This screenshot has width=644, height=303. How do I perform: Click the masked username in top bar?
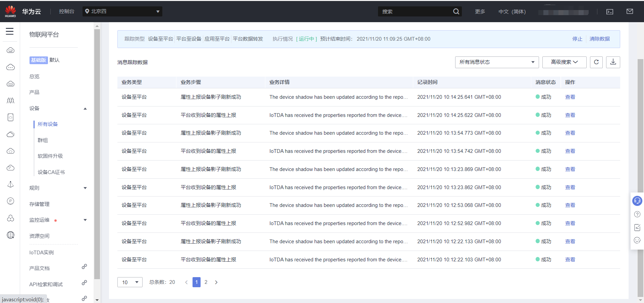coord(563,12)
